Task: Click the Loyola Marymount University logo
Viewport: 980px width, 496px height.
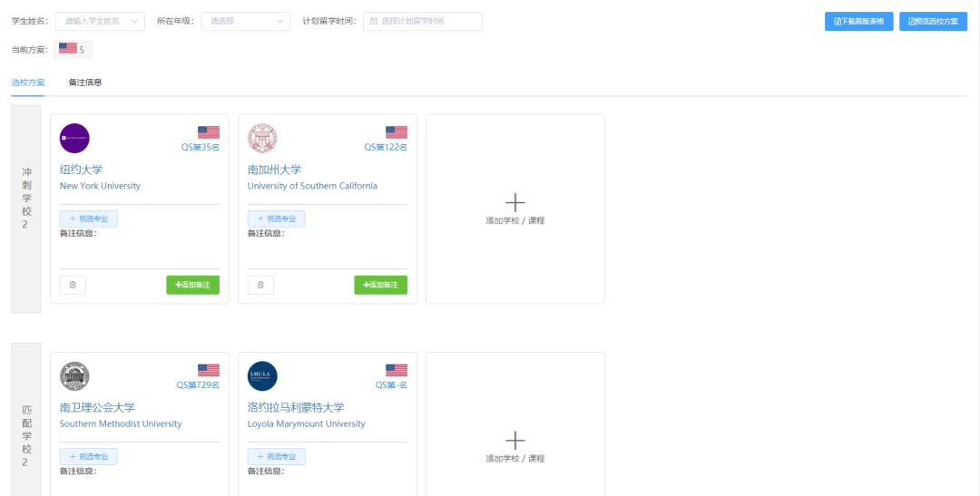Action: click(x=262, y=376)
